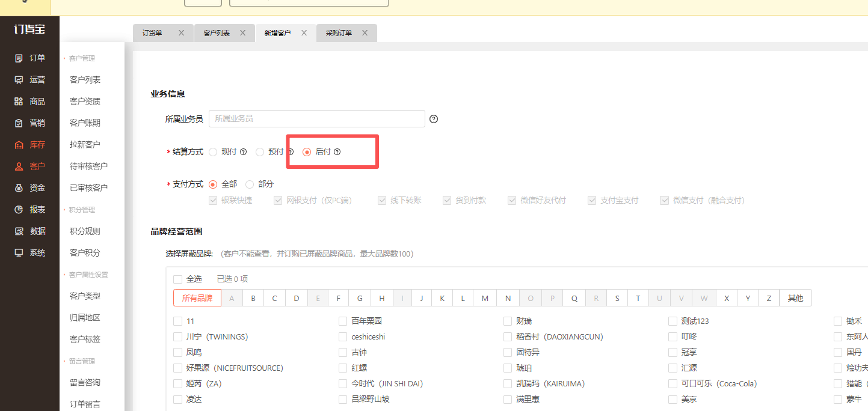Open the 商品 sidebar icon
This screenshot has height=411, width=868.
[19, 102]
